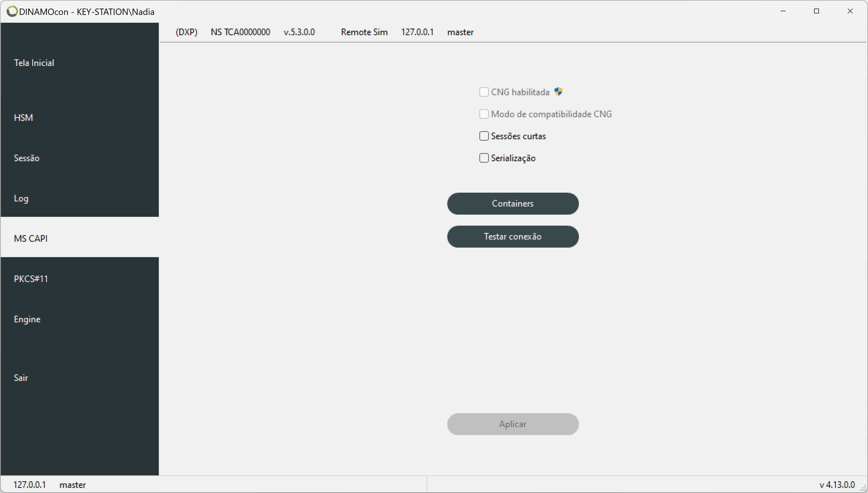The image size is (868, 493).
Task: Click the v.5.3.0.0 firmware version text
Action: 299,32
